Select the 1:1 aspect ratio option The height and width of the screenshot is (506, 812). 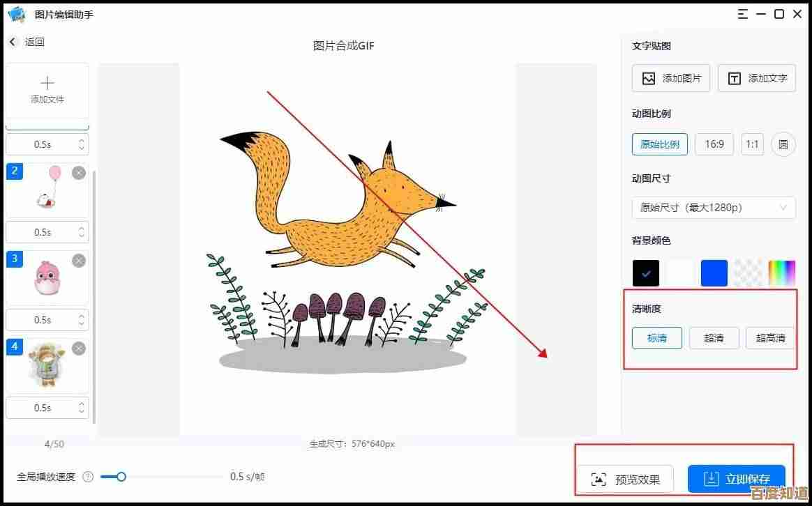coord(752,144)
